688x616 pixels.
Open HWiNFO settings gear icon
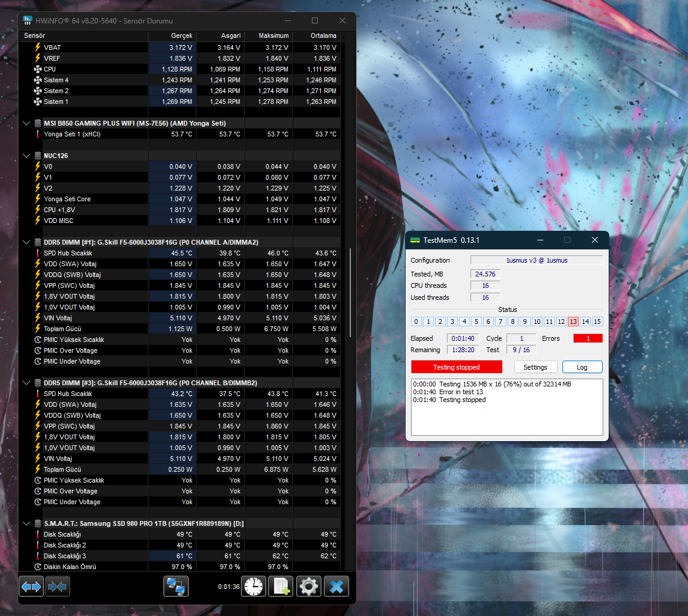pyautogui.click(x=308, y=586)
